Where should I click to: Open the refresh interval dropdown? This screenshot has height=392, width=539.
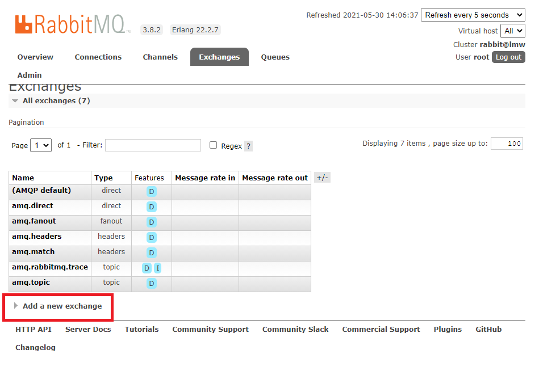click(x=473, y=15)
